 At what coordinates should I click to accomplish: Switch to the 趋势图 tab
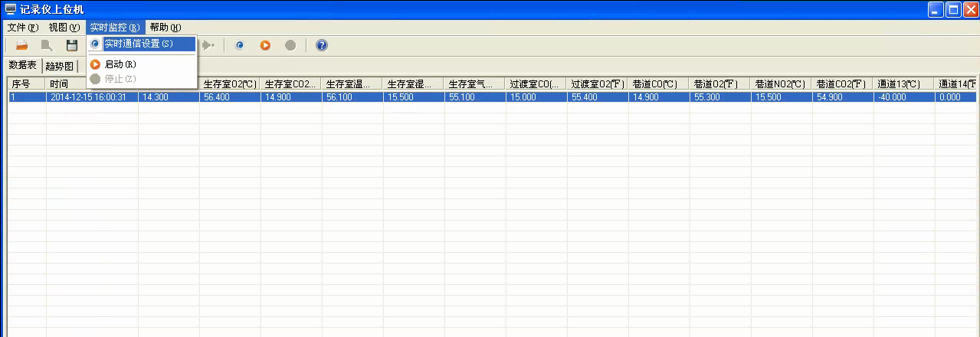(60, 66)
